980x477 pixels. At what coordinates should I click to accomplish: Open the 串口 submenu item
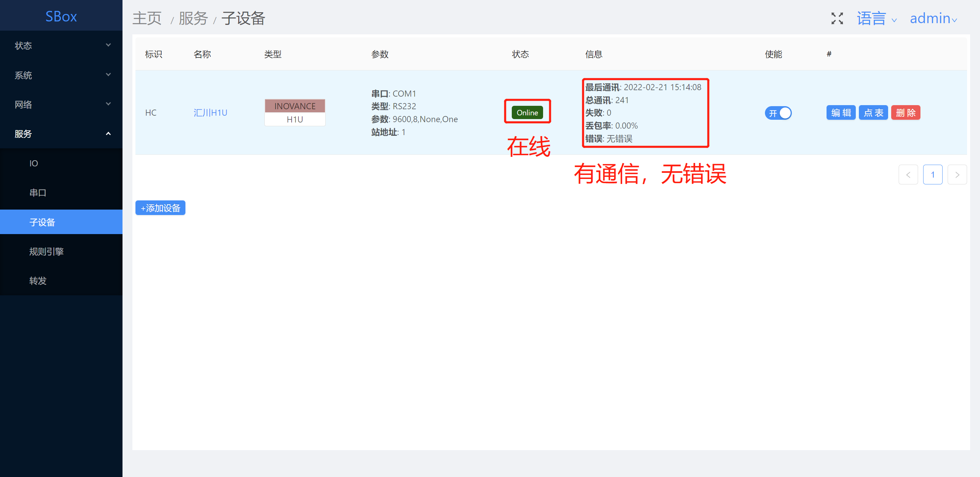(38, 193)
